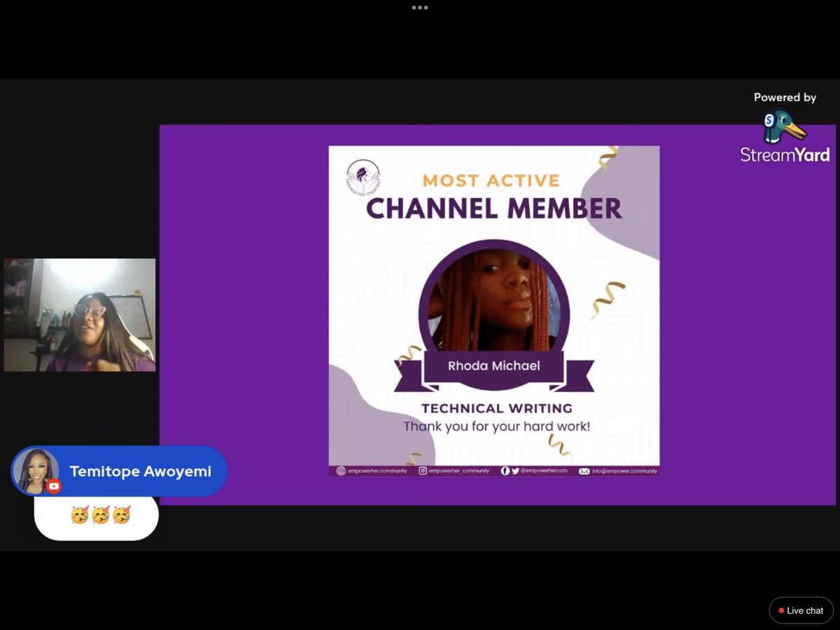Click the empowerher.community website address
This screenshot has width=840, height=630.
click(377, 471)
